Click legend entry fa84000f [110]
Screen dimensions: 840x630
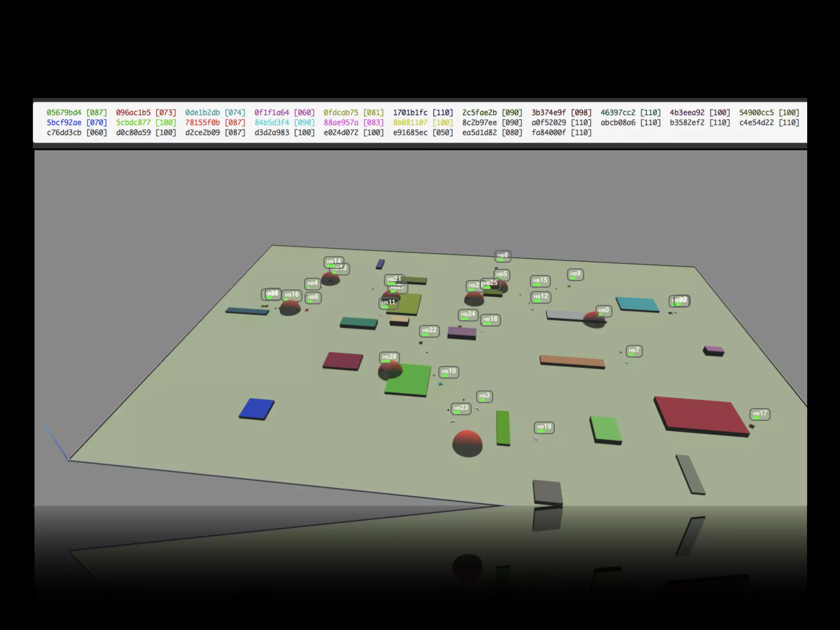point(561,132)
